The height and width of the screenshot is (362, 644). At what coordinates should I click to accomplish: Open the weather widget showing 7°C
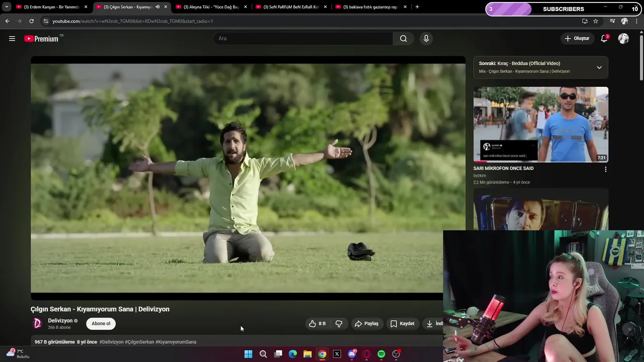[18, 353]
